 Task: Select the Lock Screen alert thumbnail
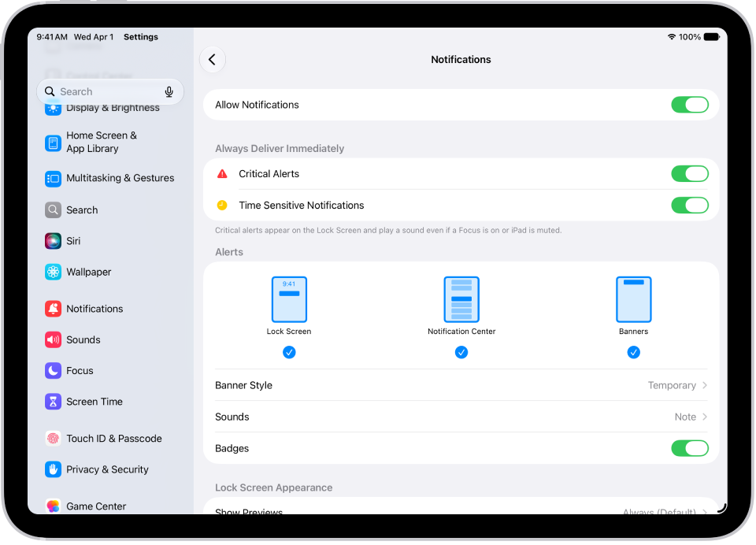(x=289, y=299)
